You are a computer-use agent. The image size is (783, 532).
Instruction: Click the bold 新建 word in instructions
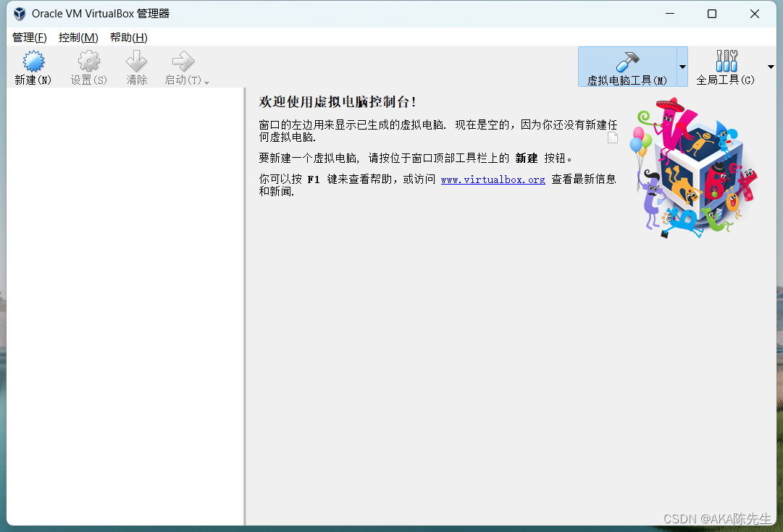coord(527,159)
